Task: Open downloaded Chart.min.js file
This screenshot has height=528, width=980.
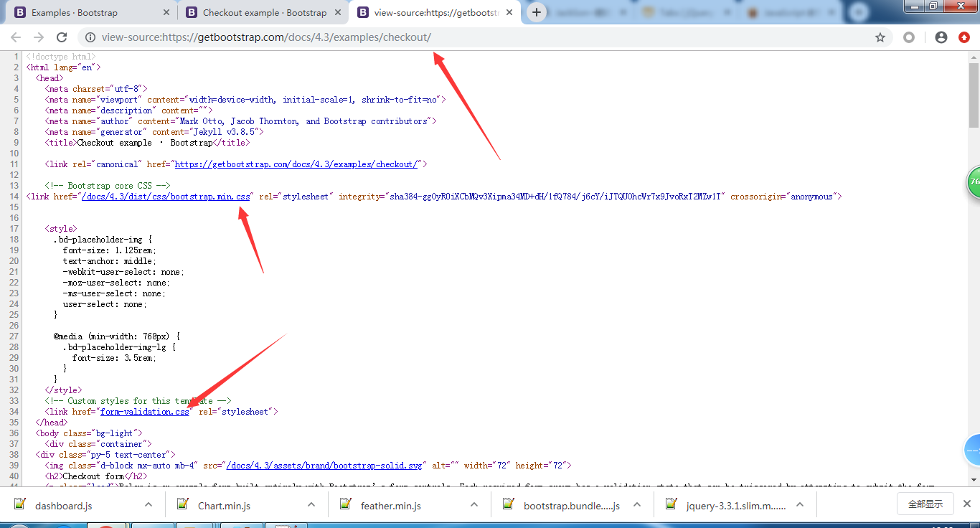Action: (224, 506)
